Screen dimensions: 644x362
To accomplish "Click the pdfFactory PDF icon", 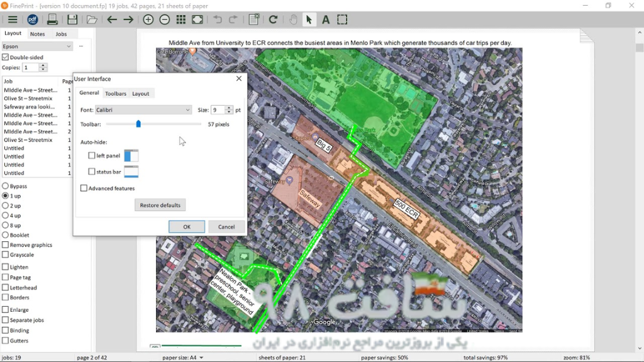I will tap(33, 19).
